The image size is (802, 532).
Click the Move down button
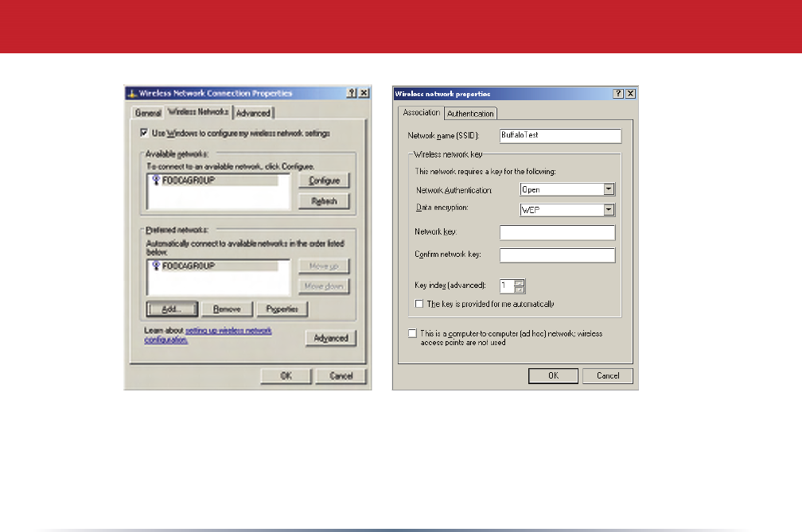pos(324,286)
